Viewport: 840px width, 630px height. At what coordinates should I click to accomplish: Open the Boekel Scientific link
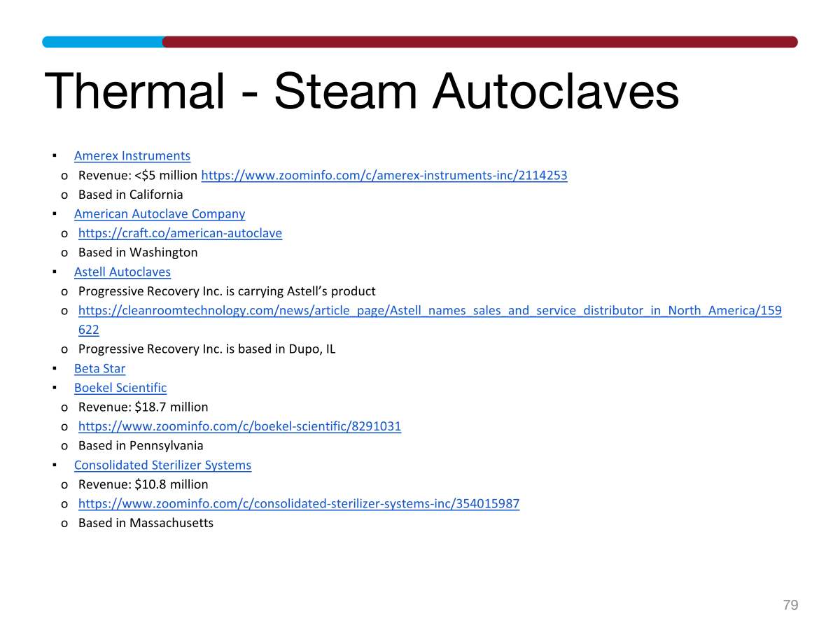coord(120,387)
